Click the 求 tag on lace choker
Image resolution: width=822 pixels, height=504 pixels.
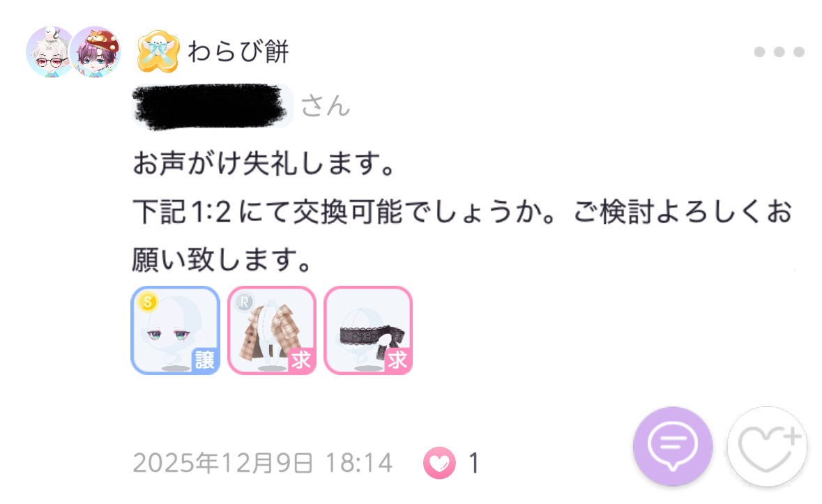(x=398, y=360)
